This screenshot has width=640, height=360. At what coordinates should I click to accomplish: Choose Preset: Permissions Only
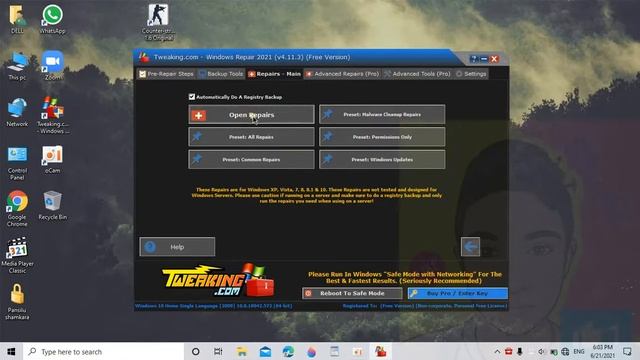[x=382, y=137]
